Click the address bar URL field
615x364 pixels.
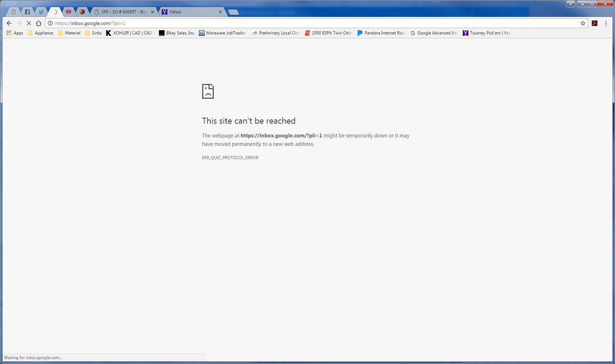click(316, 23)
